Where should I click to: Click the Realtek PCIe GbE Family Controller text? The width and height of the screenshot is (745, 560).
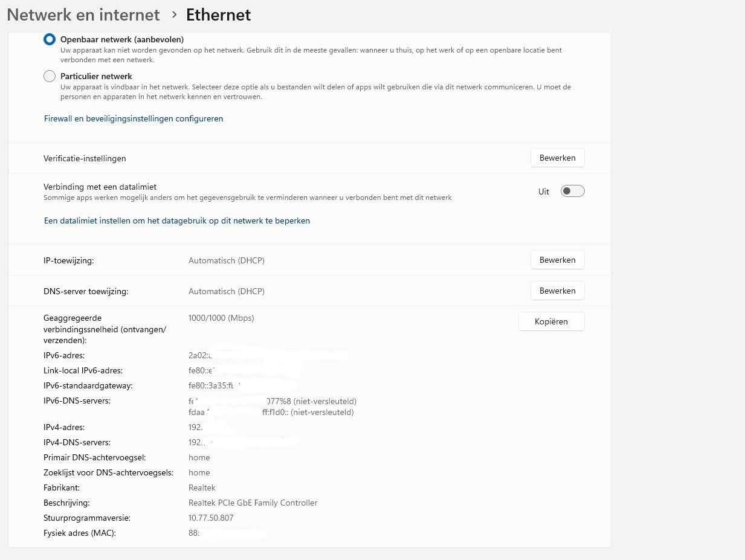(253, 503)
